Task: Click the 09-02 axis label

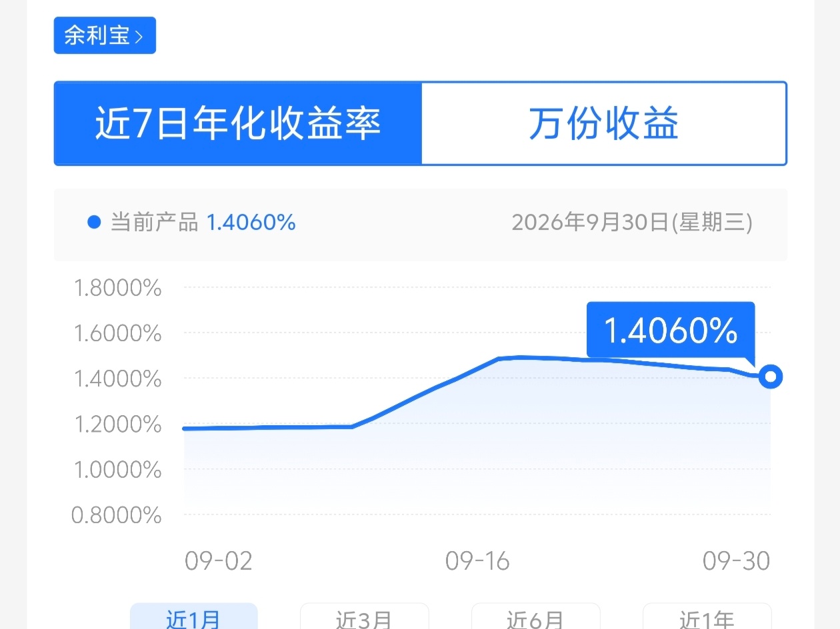Action: pyautogui.click(x=219, y=561)
